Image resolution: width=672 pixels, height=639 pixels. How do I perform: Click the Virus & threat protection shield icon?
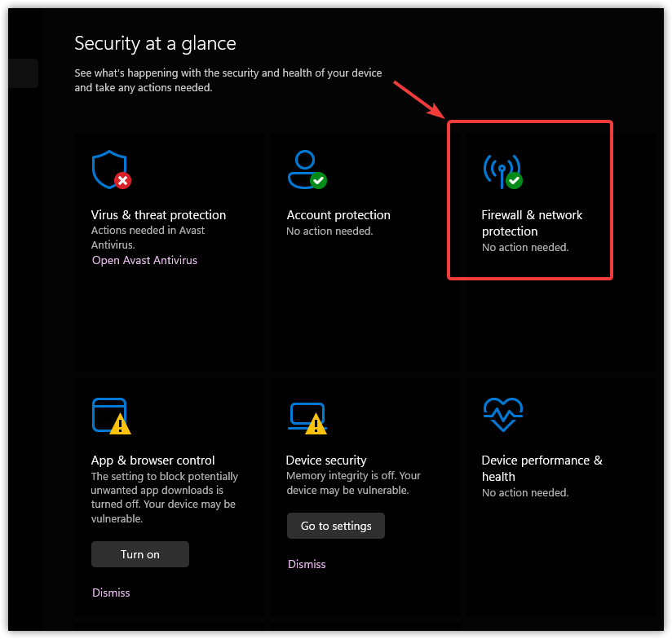[110, 170]
